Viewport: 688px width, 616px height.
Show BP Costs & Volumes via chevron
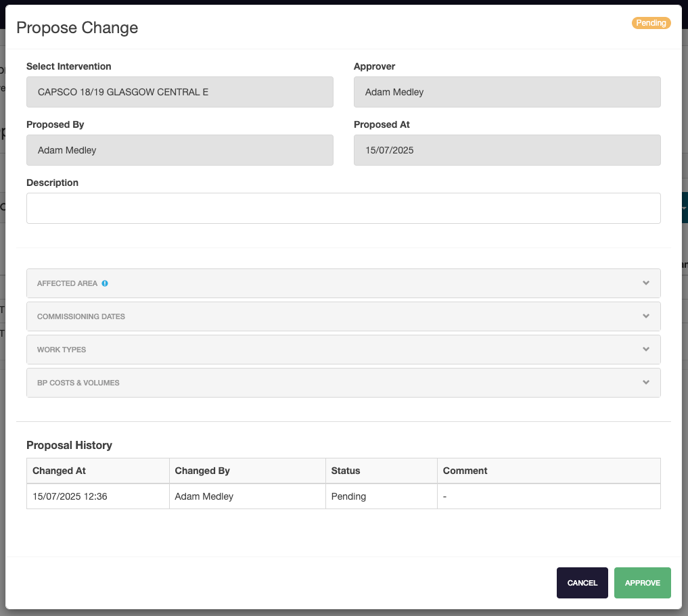point(646,383)
